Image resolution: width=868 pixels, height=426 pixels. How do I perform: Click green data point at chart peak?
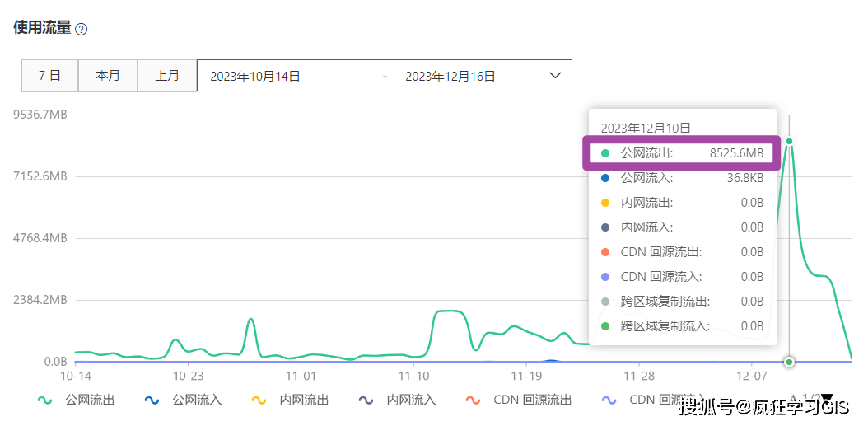pyautogui.click(x=790, y=141)
